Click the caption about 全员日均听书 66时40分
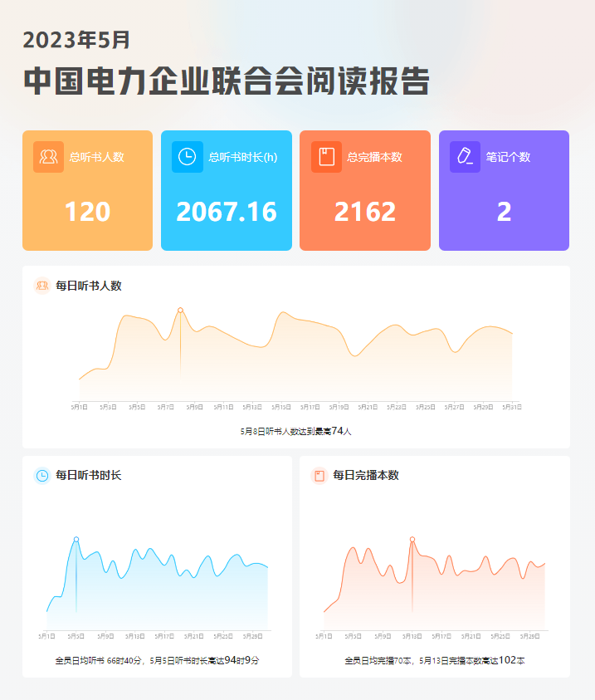595x700 pixels. click(157, 660)
